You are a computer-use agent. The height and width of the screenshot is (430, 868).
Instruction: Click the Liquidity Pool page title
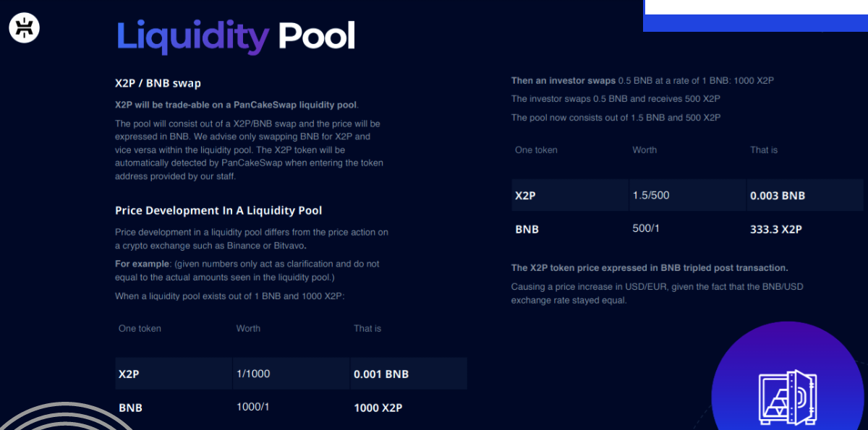pyautogui.click(x=236, y=36)
